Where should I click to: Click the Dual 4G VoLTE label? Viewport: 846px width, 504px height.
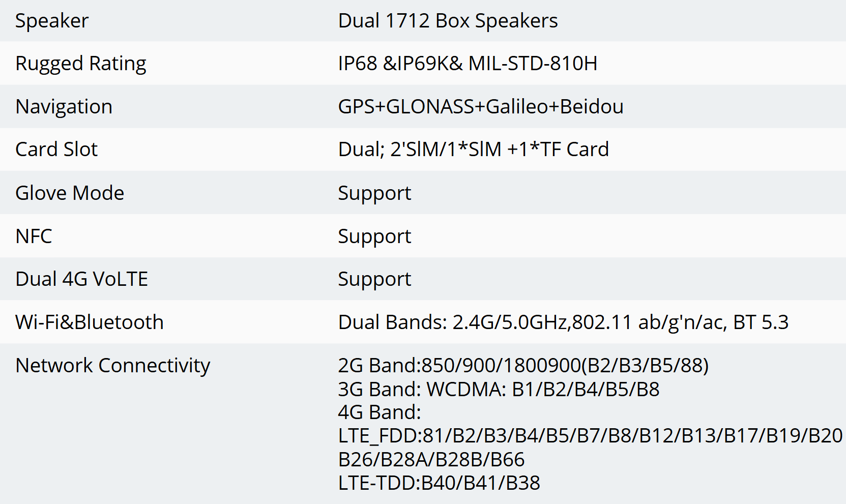tap(82, 279)
